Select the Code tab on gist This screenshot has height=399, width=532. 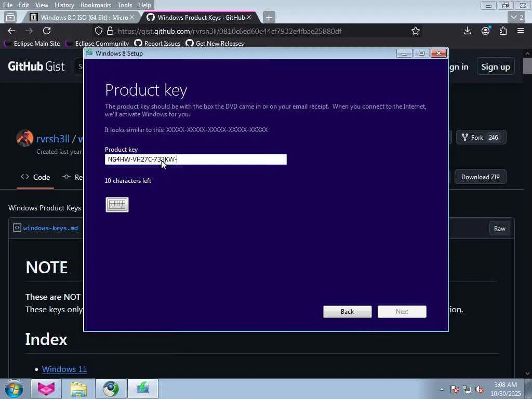click(x=35, y=178)
